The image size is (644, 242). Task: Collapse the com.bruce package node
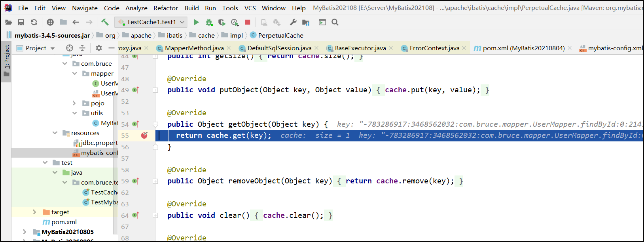65,63
